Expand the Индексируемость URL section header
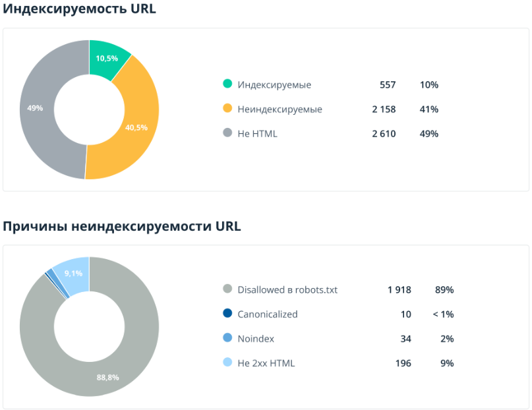This screenshot has height=410, width=532. 79,9
